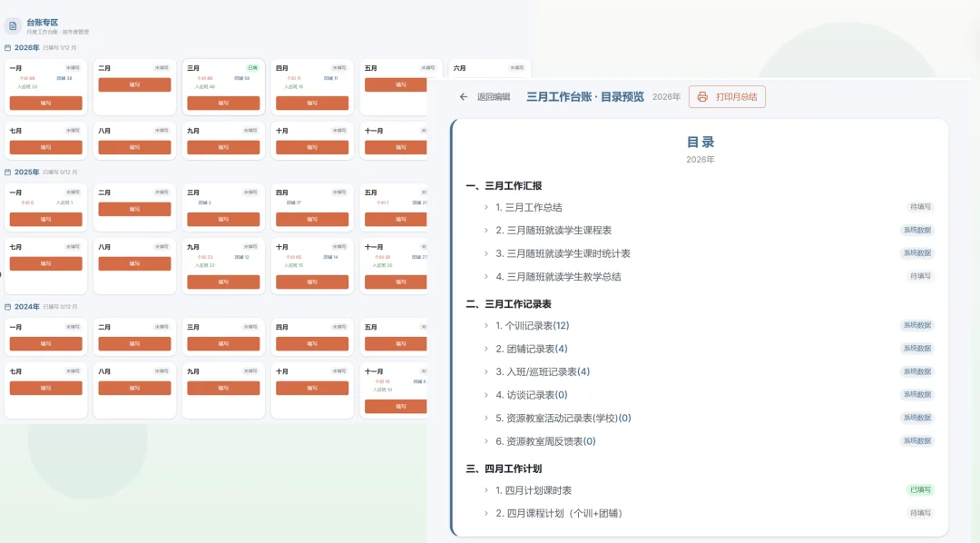Screen dimensions: 980x543
Task: Click 填写 on the 2025 四月 card
Action: 312,219
